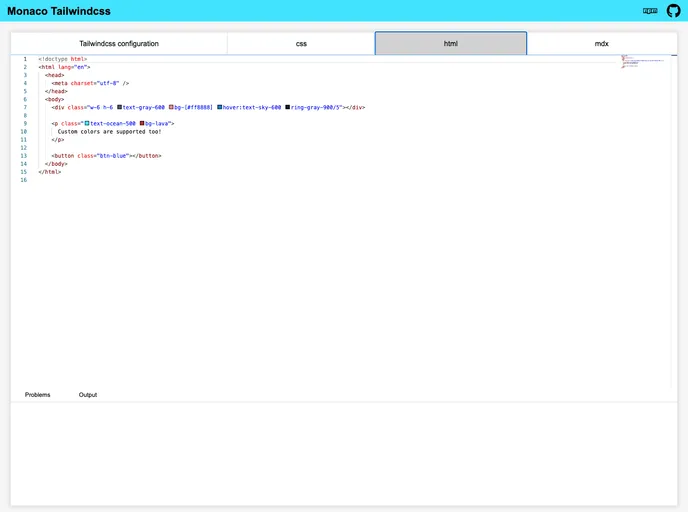Open the Problems panel tab
The width and height of the screenshot is (688, 512).
pyautogui.click(x=37, y=395)
